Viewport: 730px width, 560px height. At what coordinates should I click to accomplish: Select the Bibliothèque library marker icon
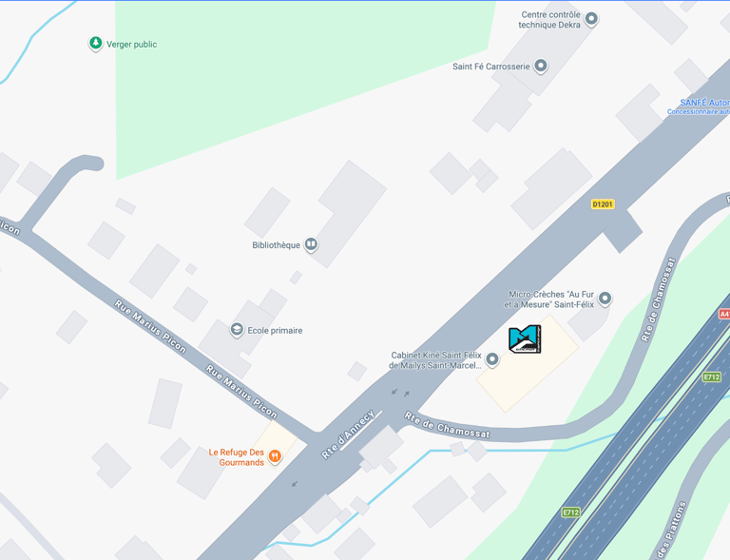pos(311,244)
